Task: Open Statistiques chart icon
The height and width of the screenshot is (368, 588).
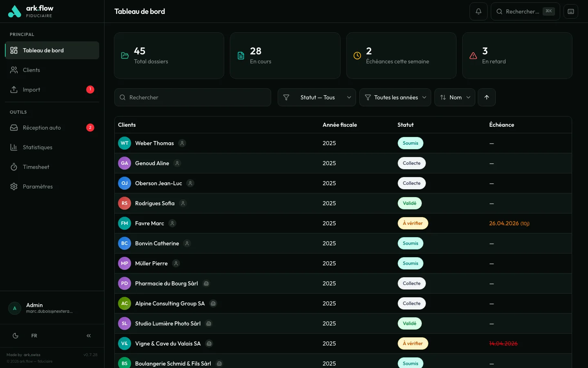Action: [14, 147]
